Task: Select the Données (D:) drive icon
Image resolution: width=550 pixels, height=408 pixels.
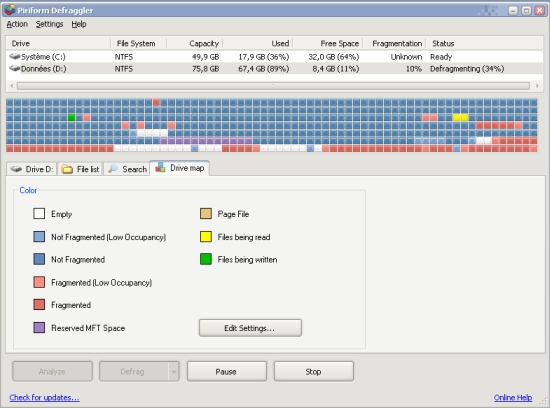Action: [14, 68]
